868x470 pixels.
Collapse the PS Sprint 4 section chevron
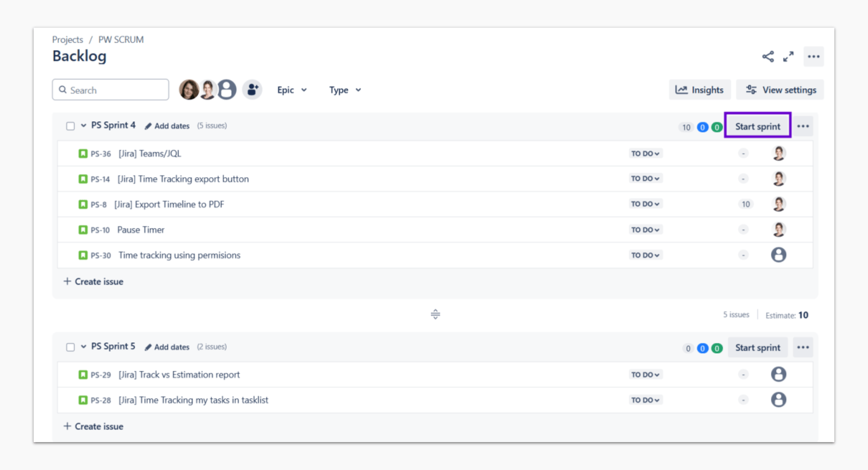[83, 126]
